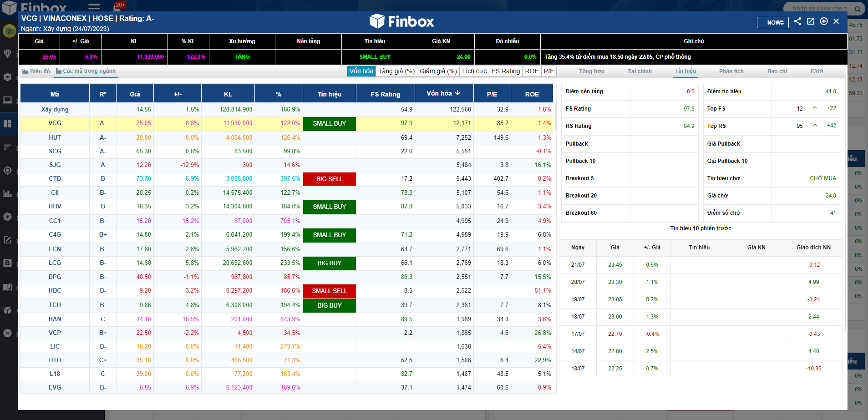The height and width of the screenshot is (420, 868).
Task: Click SMALL BUY signal for C4G
Action: (x=330, y=235)
